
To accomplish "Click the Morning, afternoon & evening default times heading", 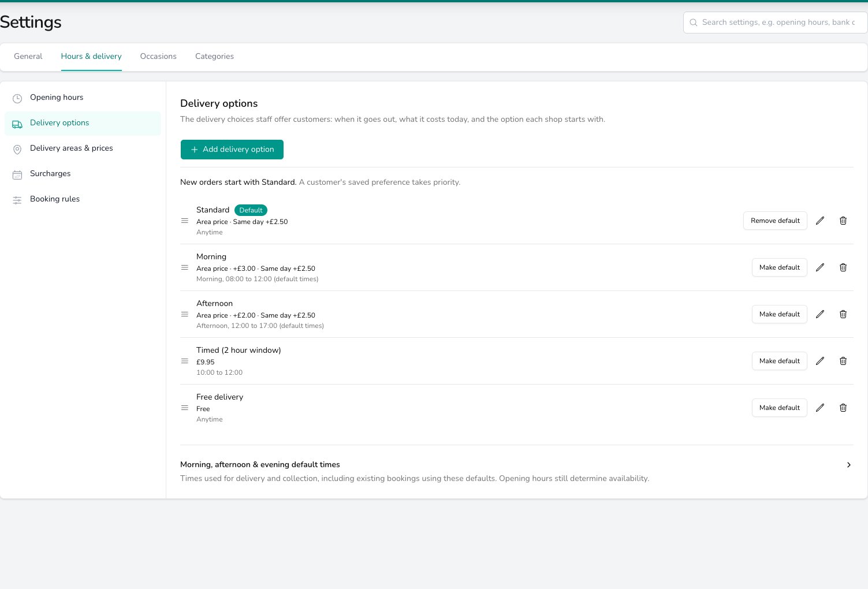I will (x=260, y=464).
